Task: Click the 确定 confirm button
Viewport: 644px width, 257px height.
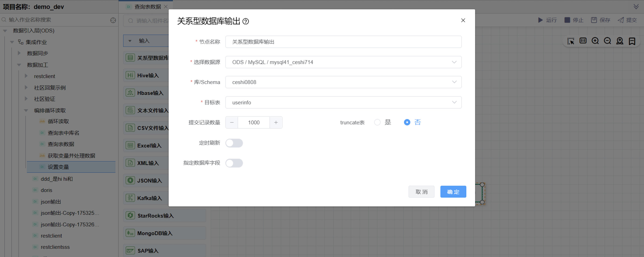Action: (x=453, y=191)
